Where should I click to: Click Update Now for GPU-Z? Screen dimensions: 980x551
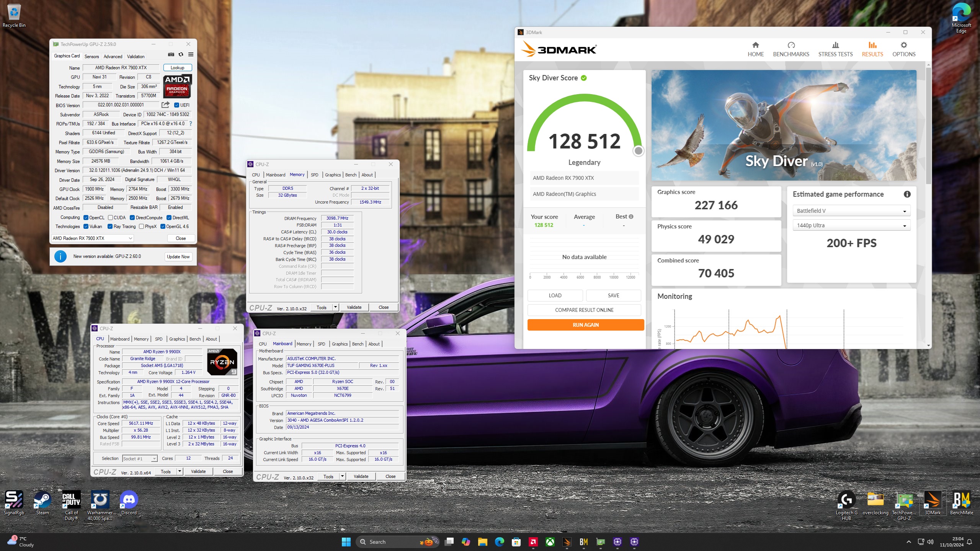tap(178, 257)
